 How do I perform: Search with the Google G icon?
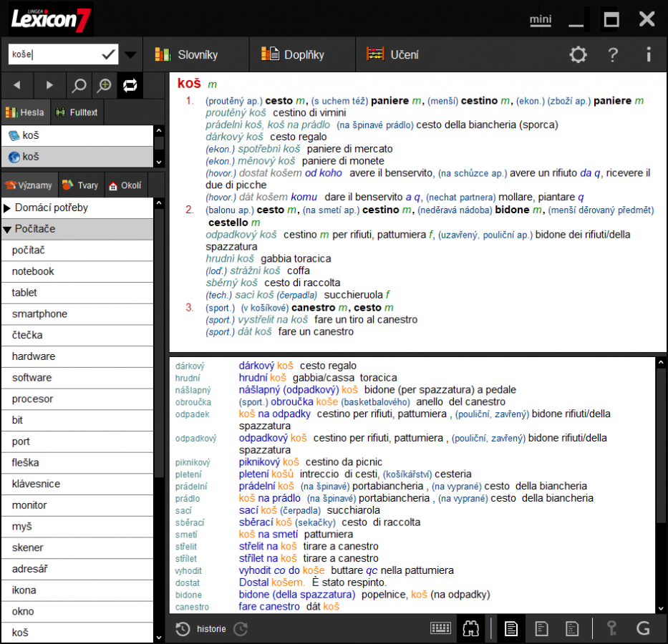click(x=643, y=628)
